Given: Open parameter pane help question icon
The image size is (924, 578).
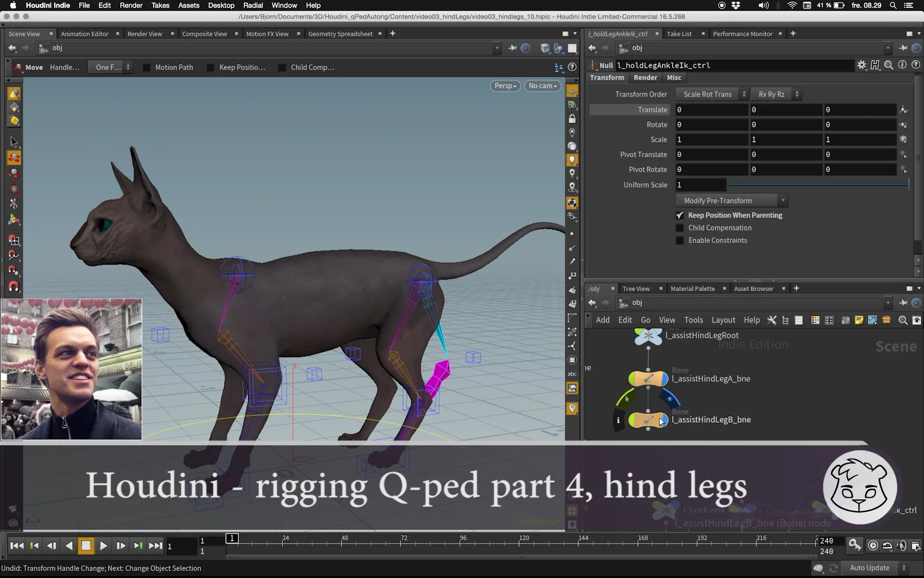Looking at the screenshot, I should (x=916, y=65).
